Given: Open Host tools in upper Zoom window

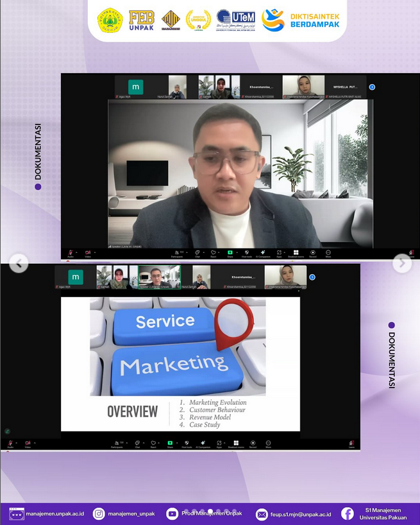Looking at the screenshot, I should click(x=247, y=254).
